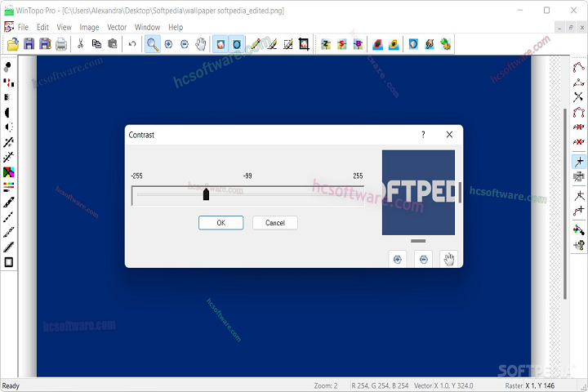Open the File menu

(x=23, y=27)
